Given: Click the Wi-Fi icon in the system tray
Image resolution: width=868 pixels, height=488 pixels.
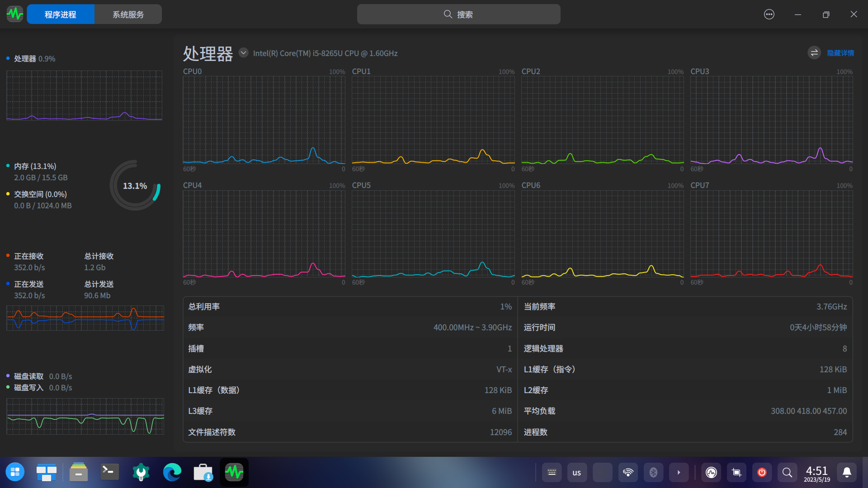Looking at the screenshot, I should 627,473.
